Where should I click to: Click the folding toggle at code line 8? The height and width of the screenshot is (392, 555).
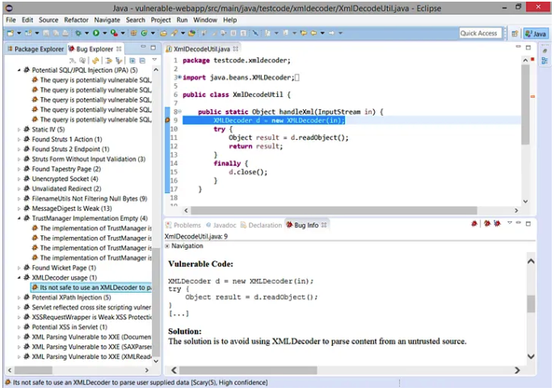click(x=180, y=112)
